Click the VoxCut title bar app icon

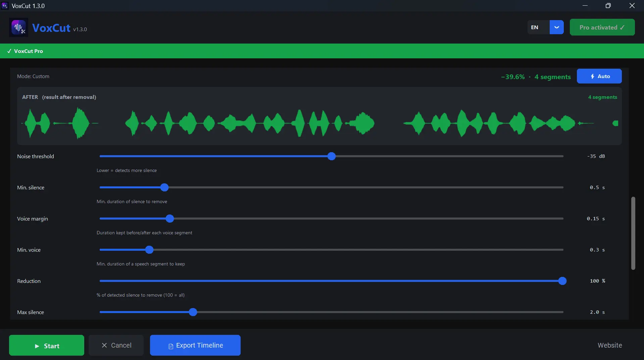5,6
